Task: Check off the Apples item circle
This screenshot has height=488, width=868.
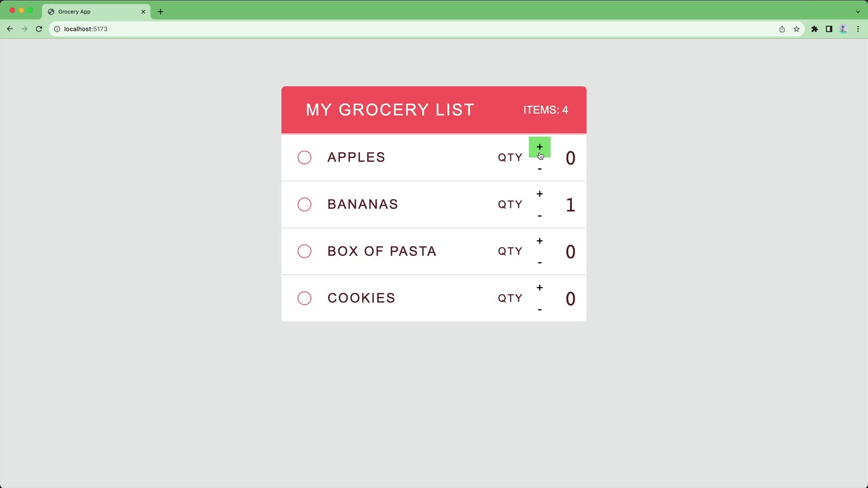Action: coord(304,157)
